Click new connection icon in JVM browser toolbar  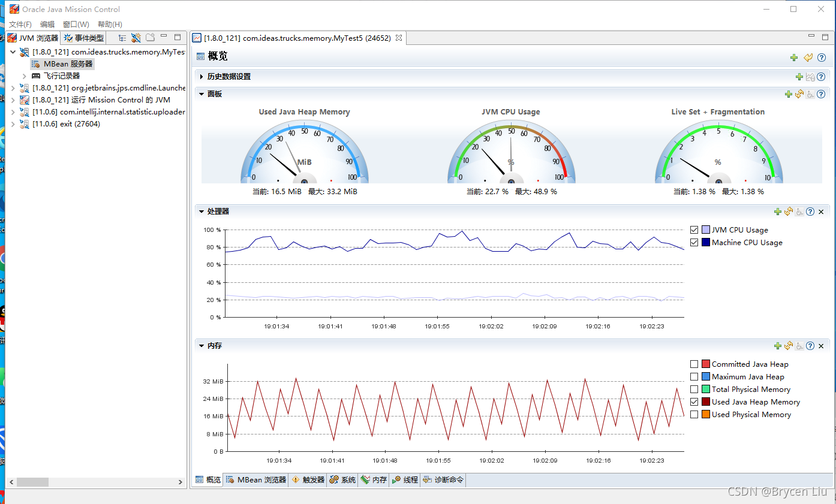tap(136, 38)
